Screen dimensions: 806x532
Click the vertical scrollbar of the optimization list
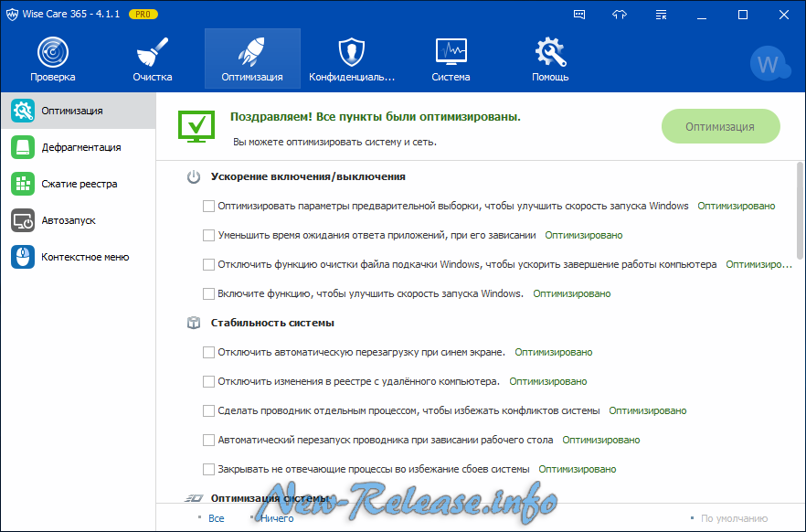click(800, 211)
